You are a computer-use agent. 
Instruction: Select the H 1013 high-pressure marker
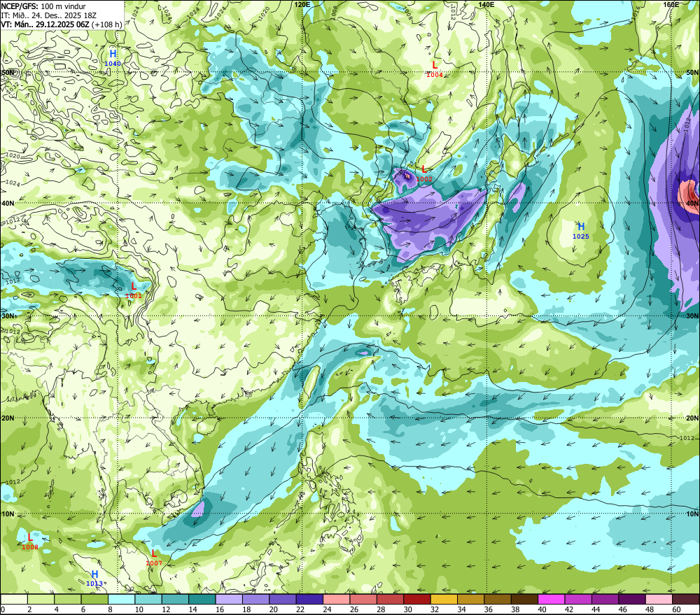(x=94, y=577)
